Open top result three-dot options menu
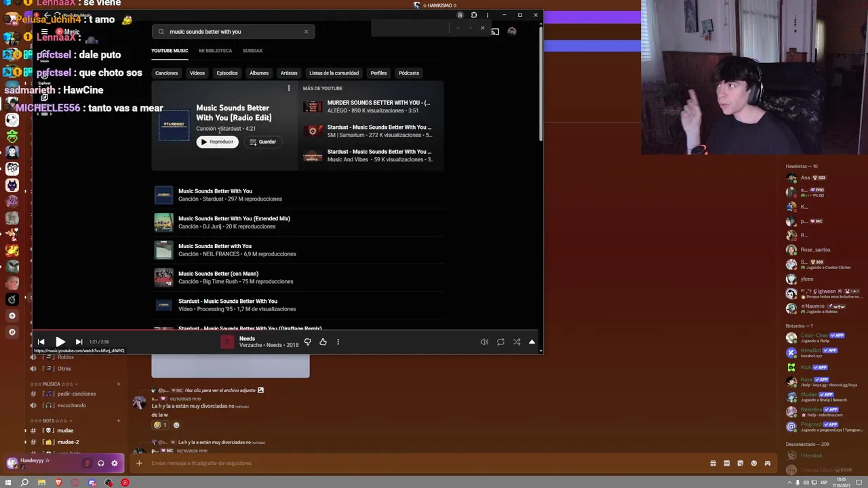The height and width of the screenshot is (488, 868). pos(289,88)
